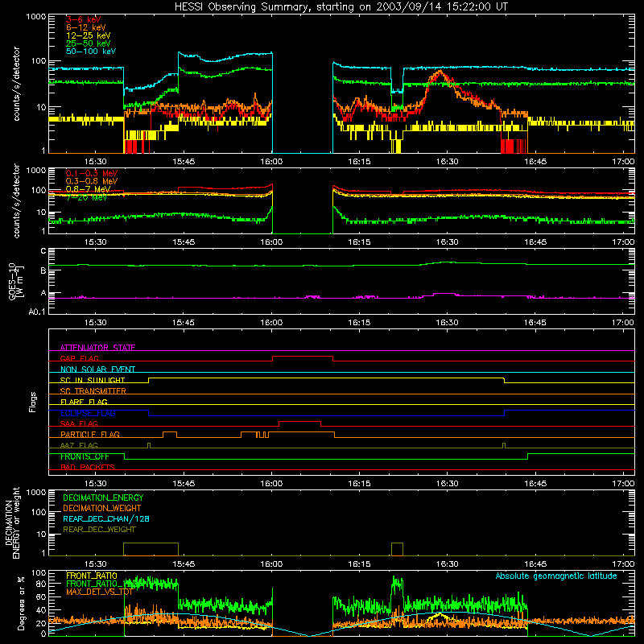Viewport: 644px width, 644px height.
Task: Click the NON_SOLAR_EVENT flag label
Action: click(97, 369)
